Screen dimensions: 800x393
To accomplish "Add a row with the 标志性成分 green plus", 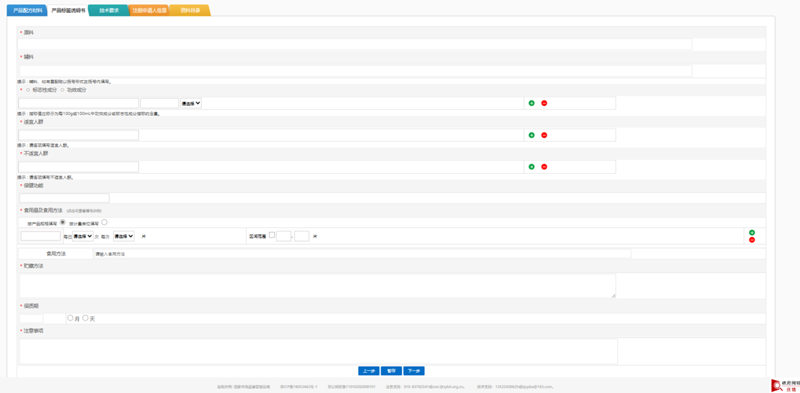I will 531,103.
